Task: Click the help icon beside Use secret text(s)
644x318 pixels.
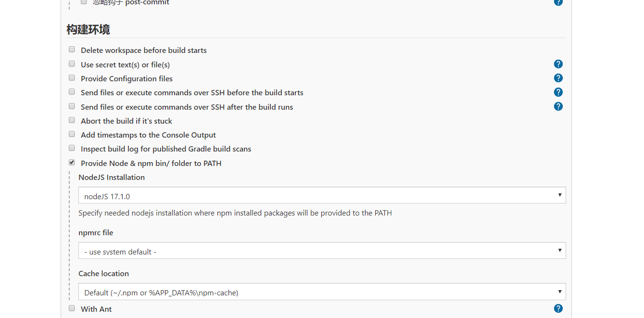Action: (558, 64)
